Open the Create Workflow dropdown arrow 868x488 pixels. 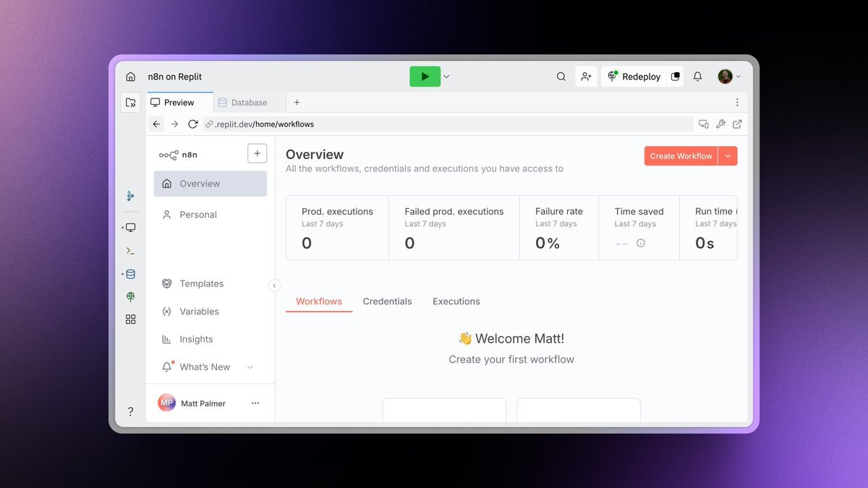(728, 156)
